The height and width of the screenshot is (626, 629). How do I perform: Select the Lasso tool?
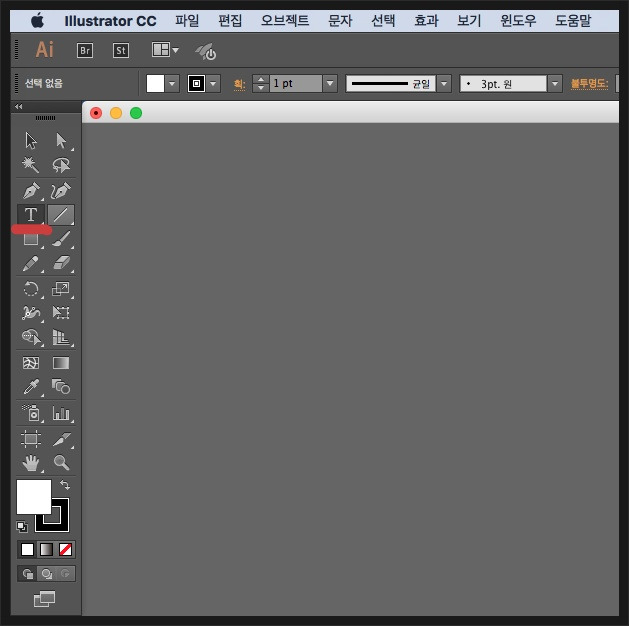pyautogui.click(x=61, y=165)
